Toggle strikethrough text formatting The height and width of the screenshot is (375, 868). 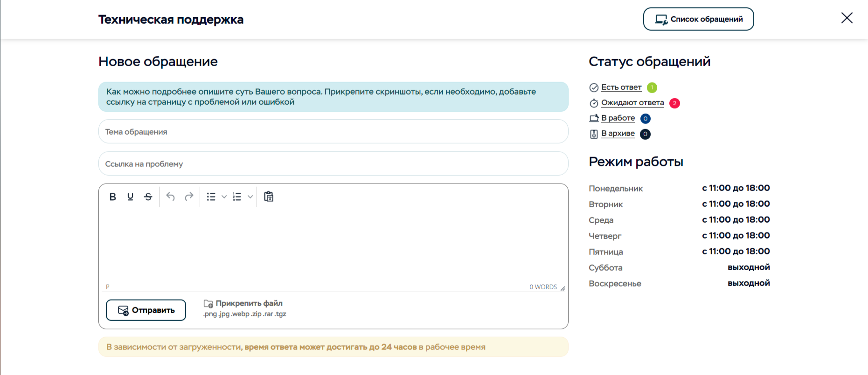pos(148,197)
